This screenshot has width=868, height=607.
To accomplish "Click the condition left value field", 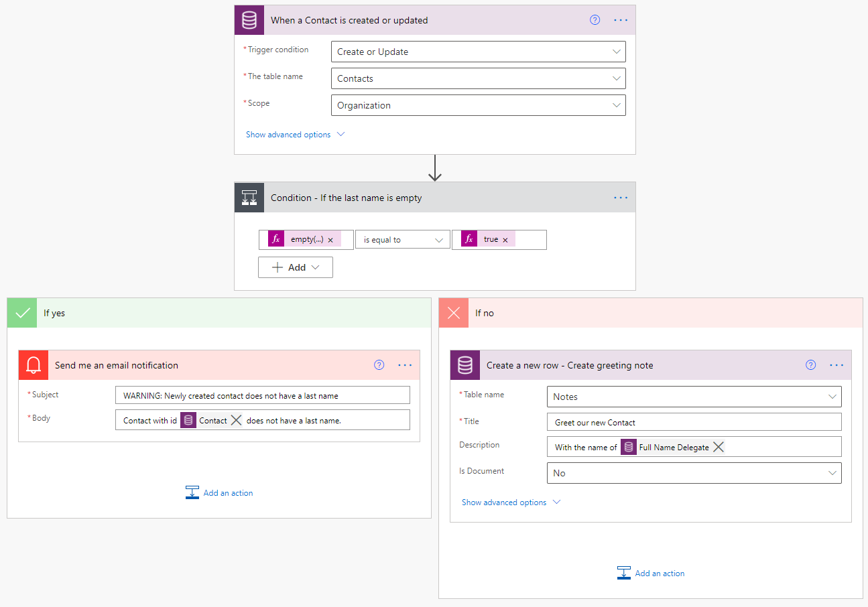I will coord(306,240).
